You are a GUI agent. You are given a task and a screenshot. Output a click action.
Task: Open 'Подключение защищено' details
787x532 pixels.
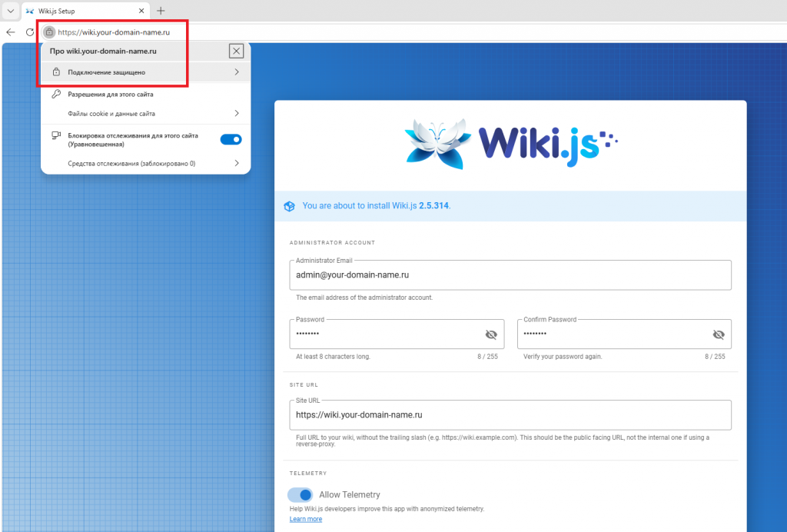point(145,72)
